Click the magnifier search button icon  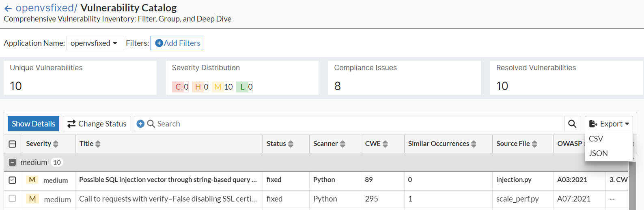[x=572, y=124]
